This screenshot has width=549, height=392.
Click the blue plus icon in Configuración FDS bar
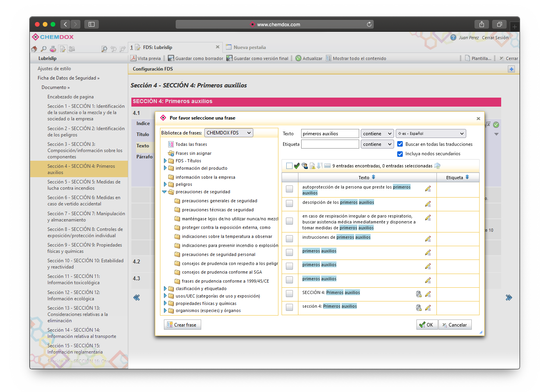[511, 69]
